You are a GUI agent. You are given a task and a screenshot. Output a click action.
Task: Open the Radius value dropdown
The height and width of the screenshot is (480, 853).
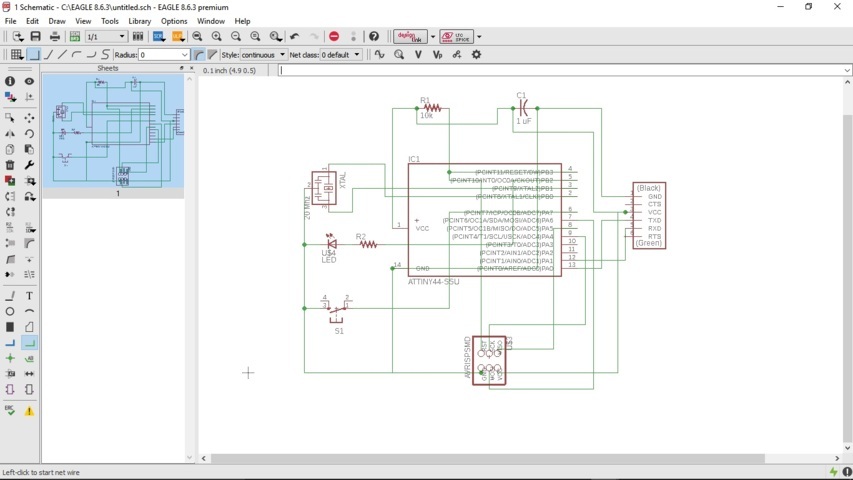click(x=184, y=55)
